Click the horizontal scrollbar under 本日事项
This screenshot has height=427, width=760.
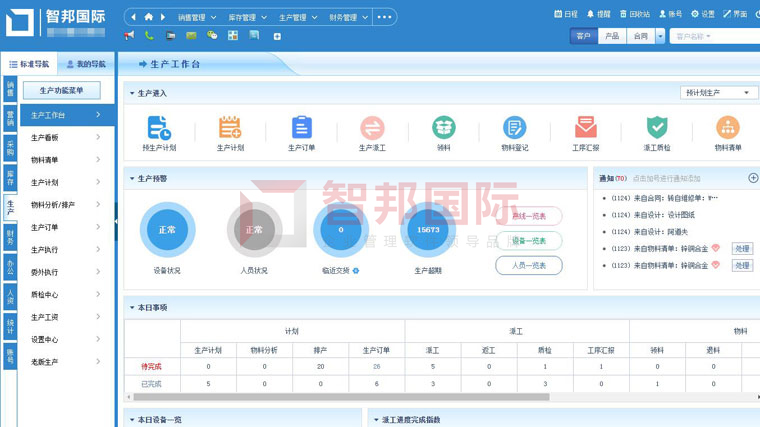[341, 397]
